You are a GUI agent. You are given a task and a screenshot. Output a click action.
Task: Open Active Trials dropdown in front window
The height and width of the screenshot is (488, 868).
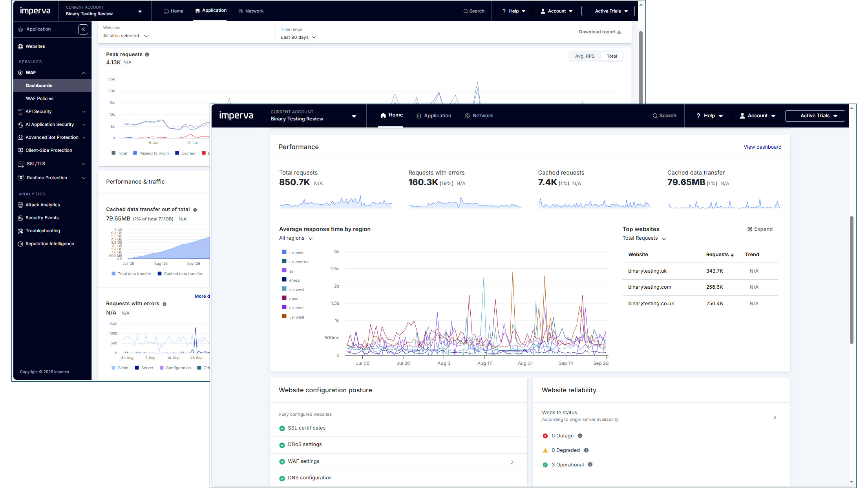pyautogui.click(x=815, y=116)
